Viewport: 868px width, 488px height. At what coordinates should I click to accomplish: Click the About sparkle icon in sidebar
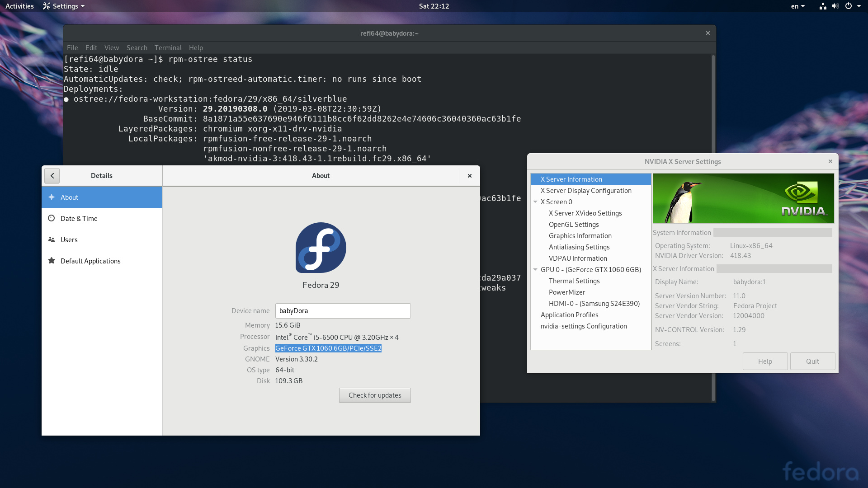(52, 197)
